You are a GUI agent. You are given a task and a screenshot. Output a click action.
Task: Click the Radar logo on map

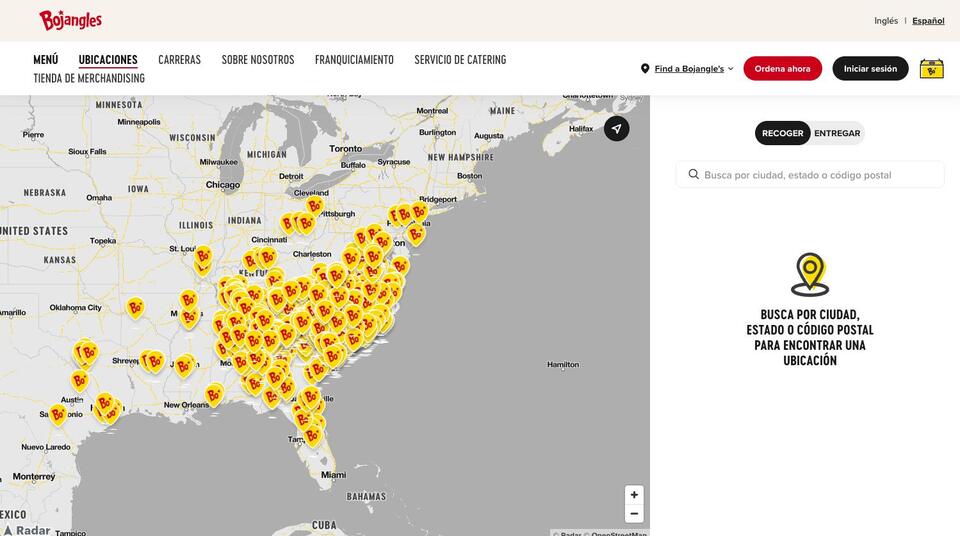click(27, 530)
